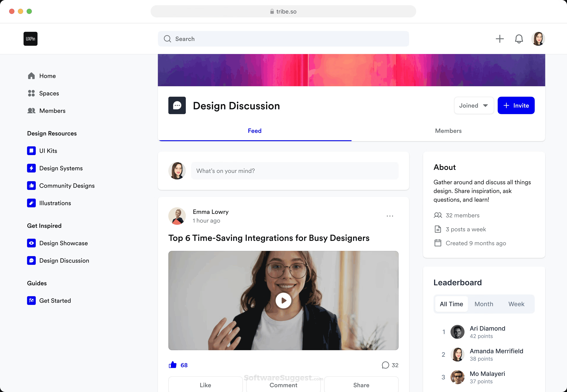This screenshot has height=392, width=567.
Task: Click the Design Systems lightning icon
Action: (x=31, y=168)
